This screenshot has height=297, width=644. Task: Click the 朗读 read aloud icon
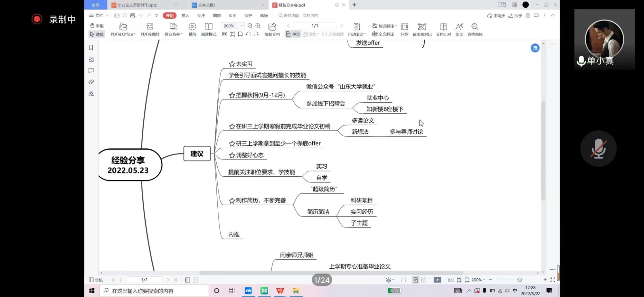[x=459, y=27]
